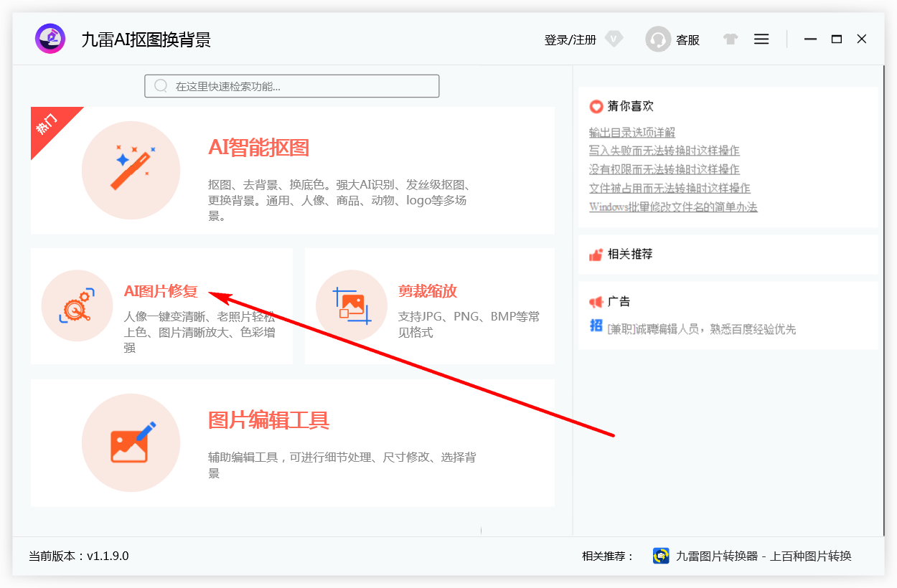897x588 pixels.
Task: Open the 文件被占用而无法转换时这样操作 link
Action: [670, 188]
